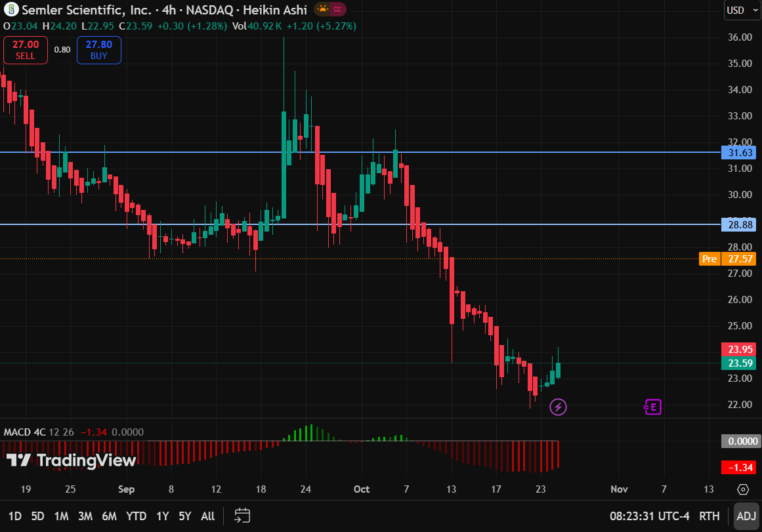This screenshot has width=762, height=532.
Task: Click the MACD 4C indicator legend
Action: pyautogui.click(x=25, y=432)
